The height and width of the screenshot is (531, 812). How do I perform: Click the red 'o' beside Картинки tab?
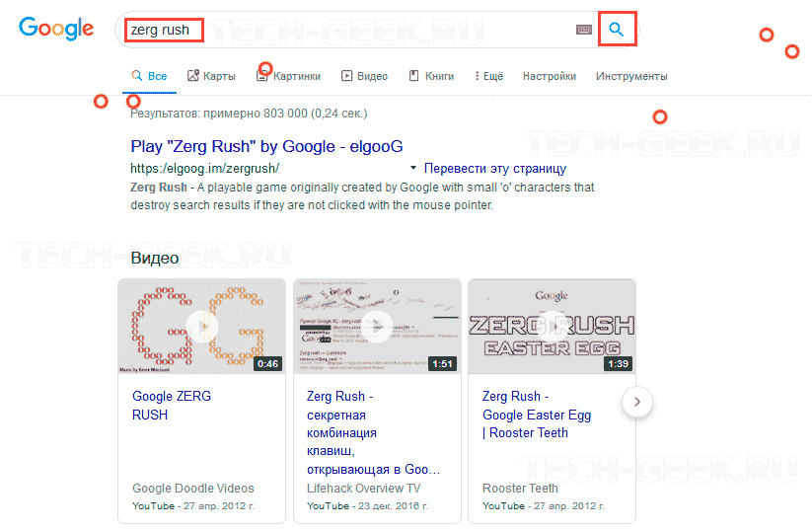coord(264,69)
